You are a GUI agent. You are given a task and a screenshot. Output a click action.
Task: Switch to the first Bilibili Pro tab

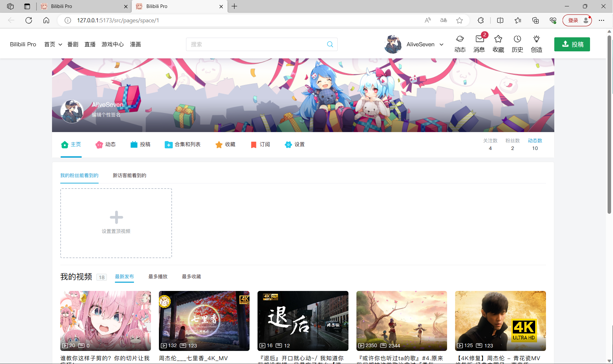pyautogui.click(x=84, y=6)
